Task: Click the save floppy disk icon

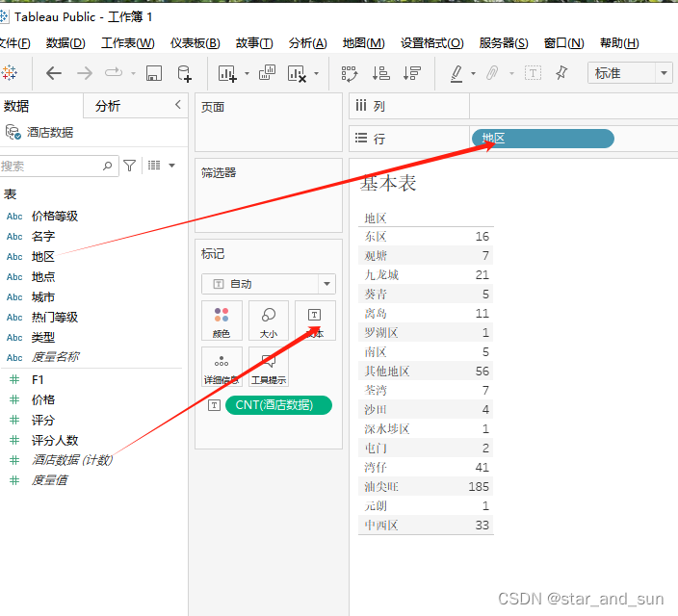Action: [x=154, y=73]
